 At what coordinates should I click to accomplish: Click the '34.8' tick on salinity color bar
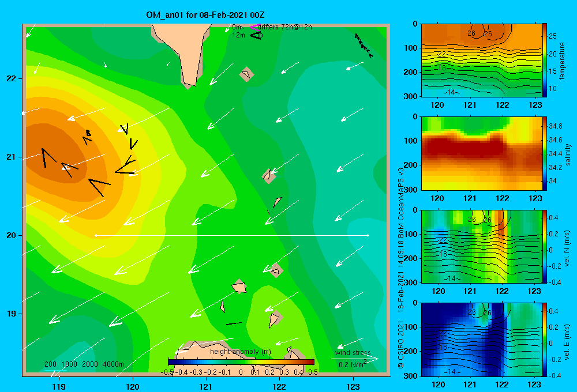[x=555, y=126]
